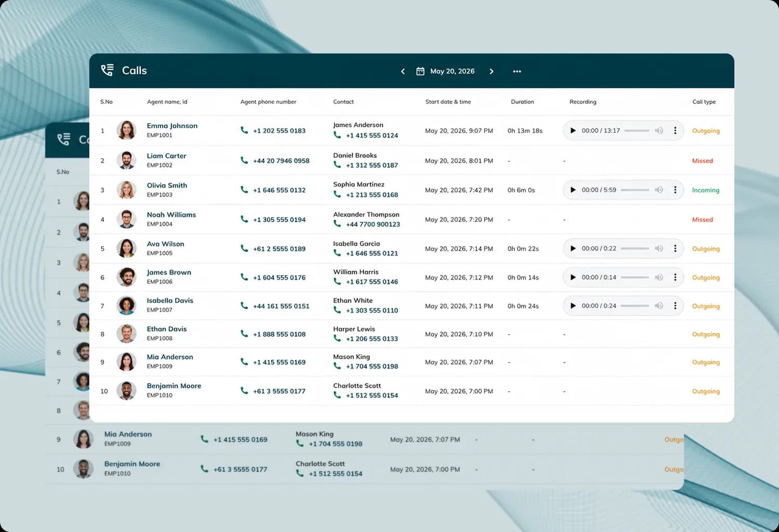Click Incoming call type for Olivia Smith
The image size is (779, 532).
[x=706, y=190]
